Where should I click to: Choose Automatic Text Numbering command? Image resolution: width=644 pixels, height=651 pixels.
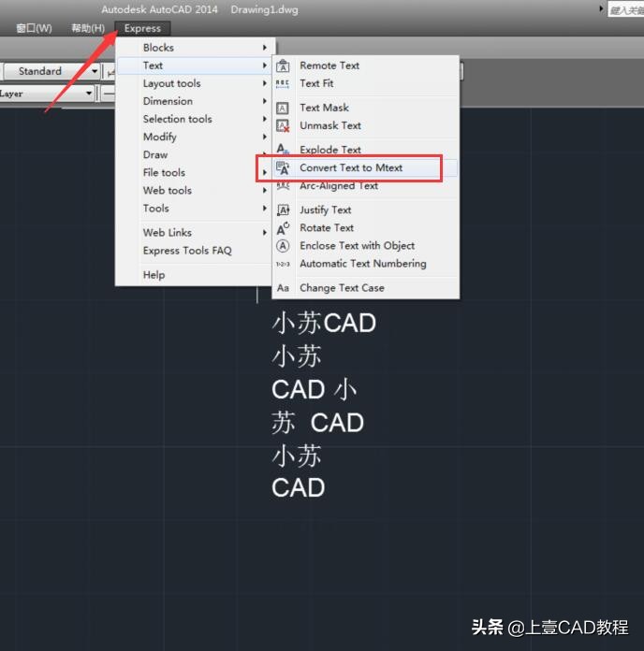pyautogui.click(x=366, y=264)
